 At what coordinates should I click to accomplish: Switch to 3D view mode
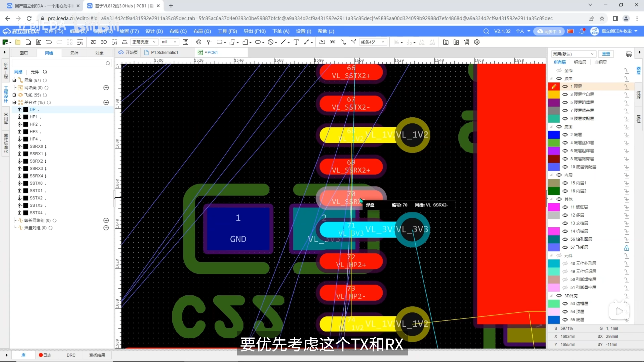point(104,42)
